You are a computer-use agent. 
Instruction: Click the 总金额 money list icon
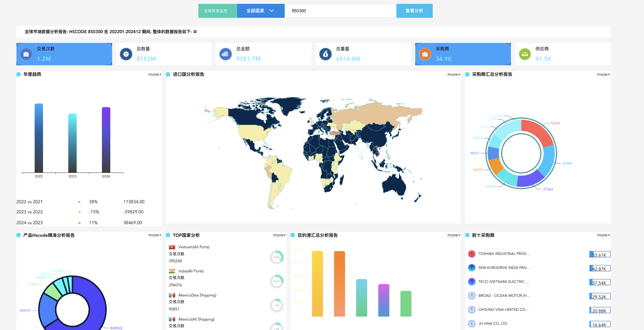(x=226, y=54)
